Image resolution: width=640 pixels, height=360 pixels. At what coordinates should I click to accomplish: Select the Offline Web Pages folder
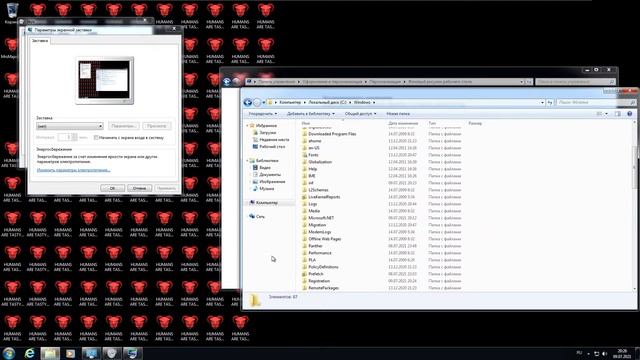324,239
